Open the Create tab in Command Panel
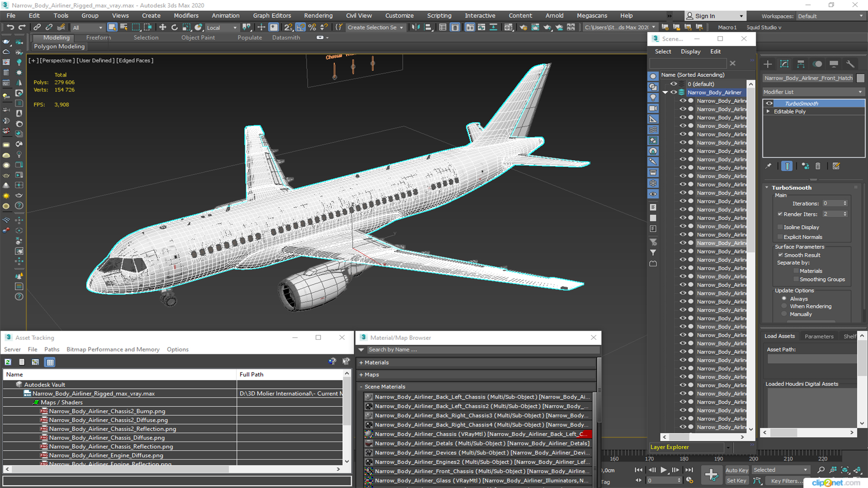 [768, 64]
